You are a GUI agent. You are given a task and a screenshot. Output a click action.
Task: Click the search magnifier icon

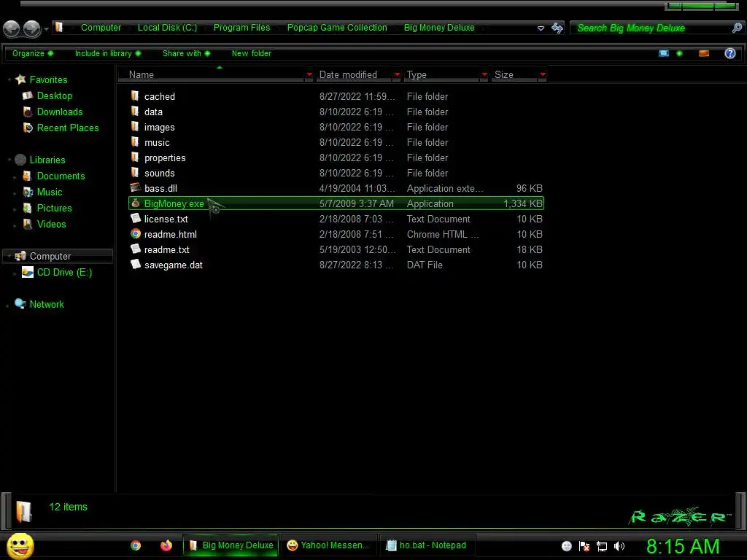737,28
